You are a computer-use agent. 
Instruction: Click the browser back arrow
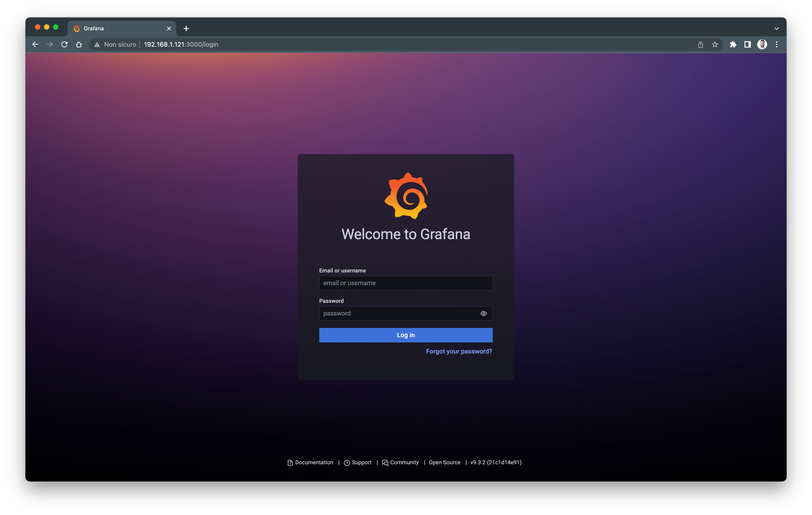pyautogui.click(x=35, y=44)
